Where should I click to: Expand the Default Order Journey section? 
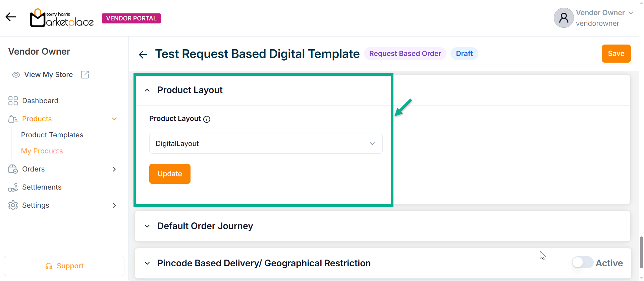click(x=147, y=226)
